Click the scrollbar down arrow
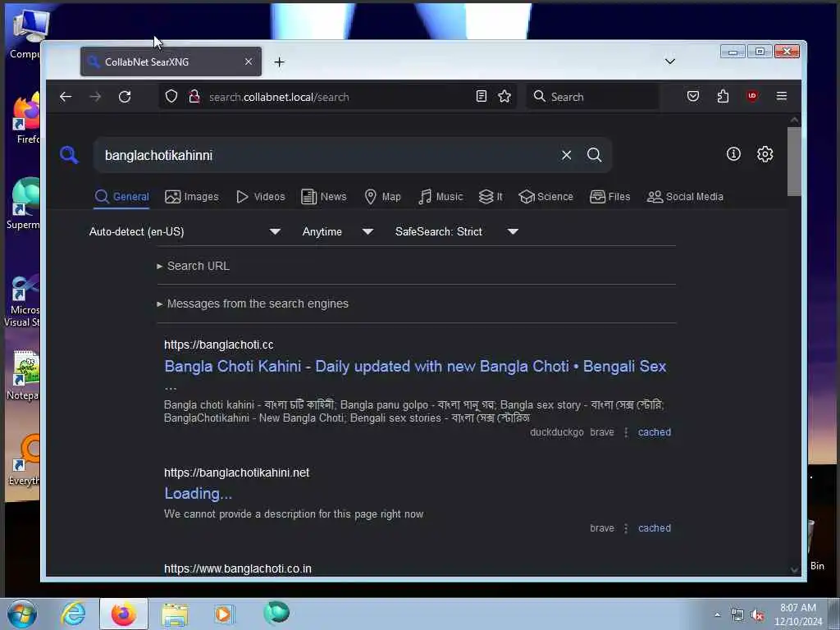Screen dimensions: 840x630 794,570
